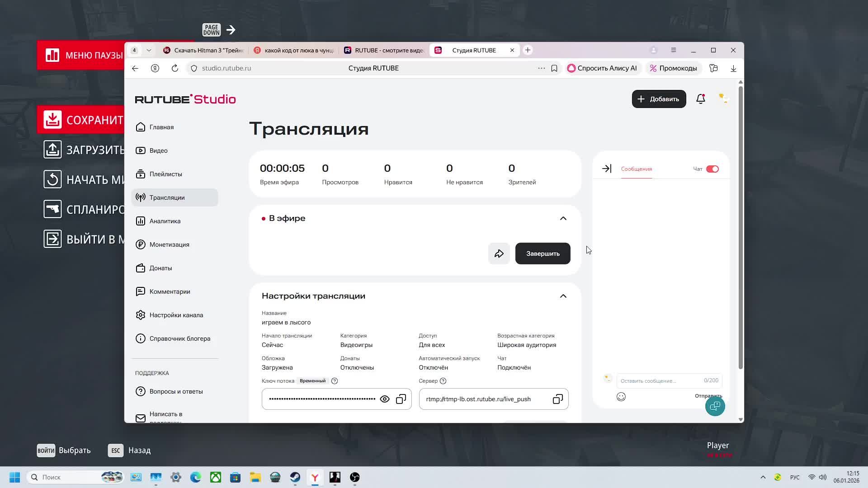Open the emoji picker in chat

(621, 397)
